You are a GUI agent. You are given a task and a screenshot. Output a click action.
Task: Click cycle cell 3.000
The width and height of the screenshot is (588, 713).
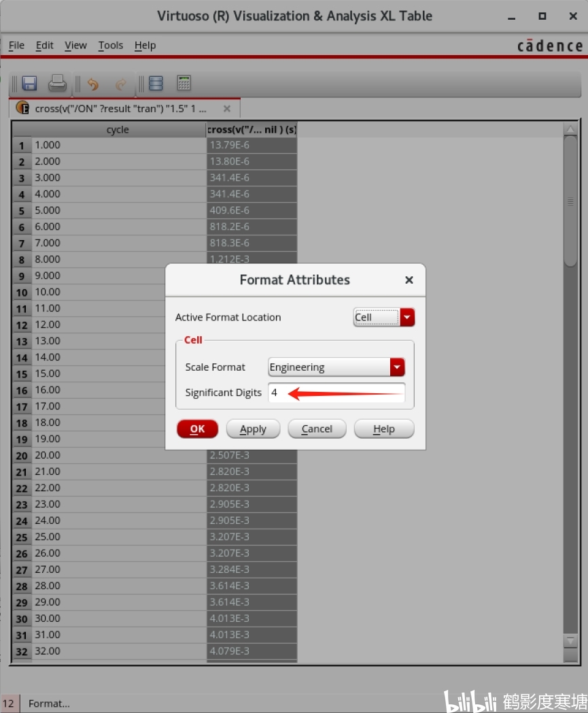[118, 178]
